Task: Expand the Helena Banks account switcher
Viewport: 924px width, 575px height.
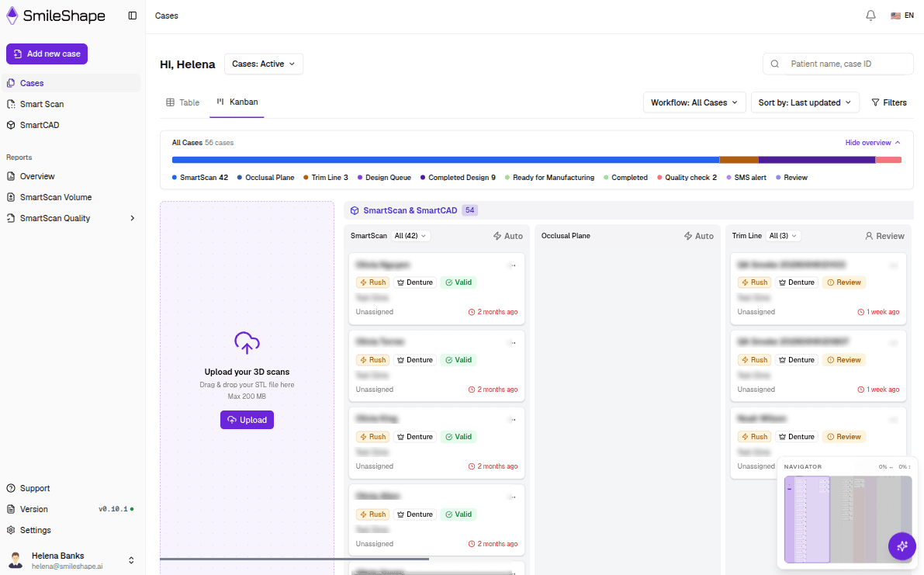Action: click(131, 560)
